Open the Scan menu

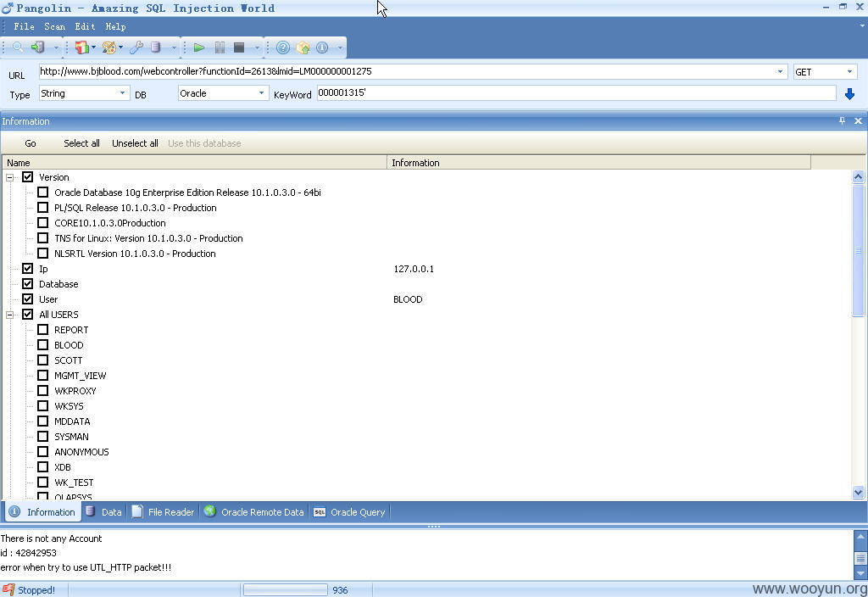tap(55, 26)
